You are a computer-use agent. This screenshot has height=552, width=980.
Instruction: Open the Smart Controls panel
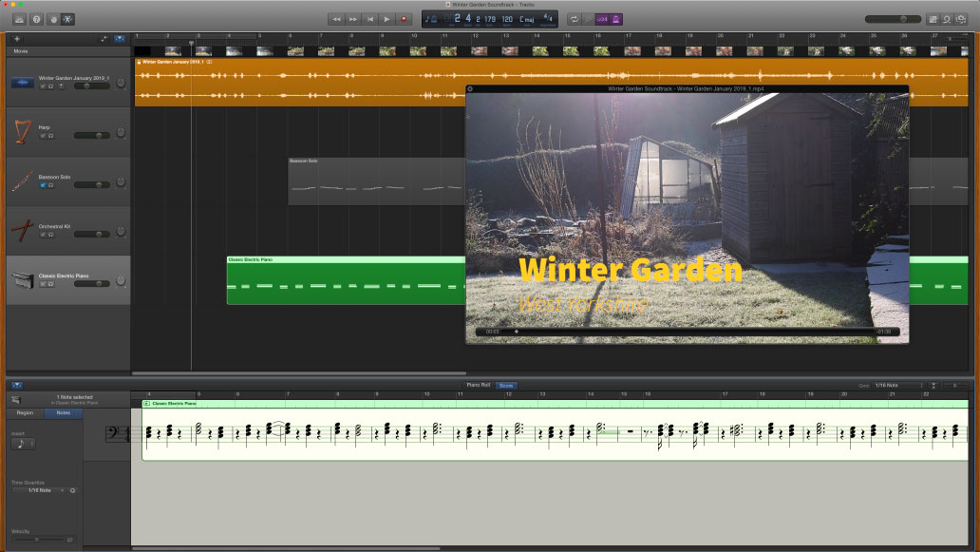point(52,19)
